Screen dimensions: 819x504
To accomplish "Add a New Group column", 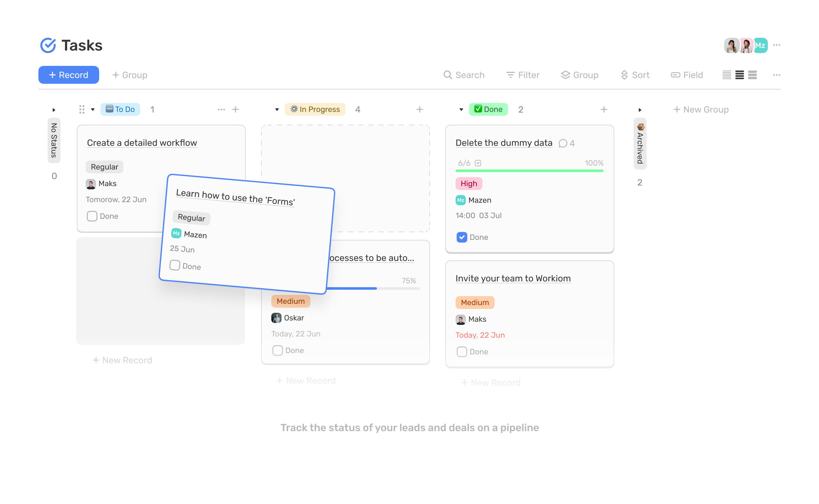I will pos(701,109).
